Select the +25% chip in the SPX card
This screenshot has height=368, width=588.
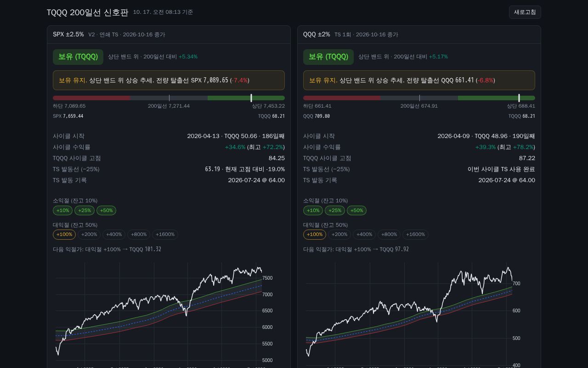tap(85, 210)
